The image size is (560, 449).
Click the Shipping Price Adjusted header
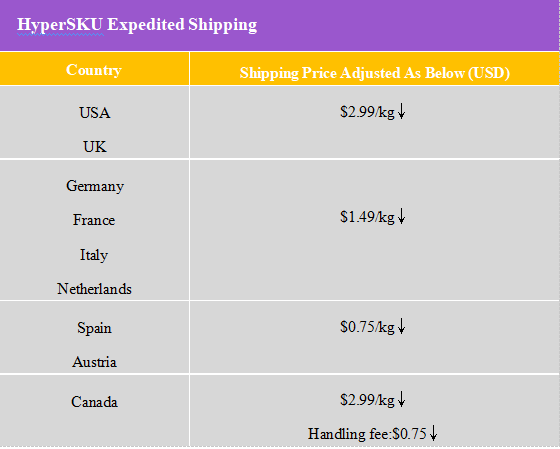click(x=375, y=73)
